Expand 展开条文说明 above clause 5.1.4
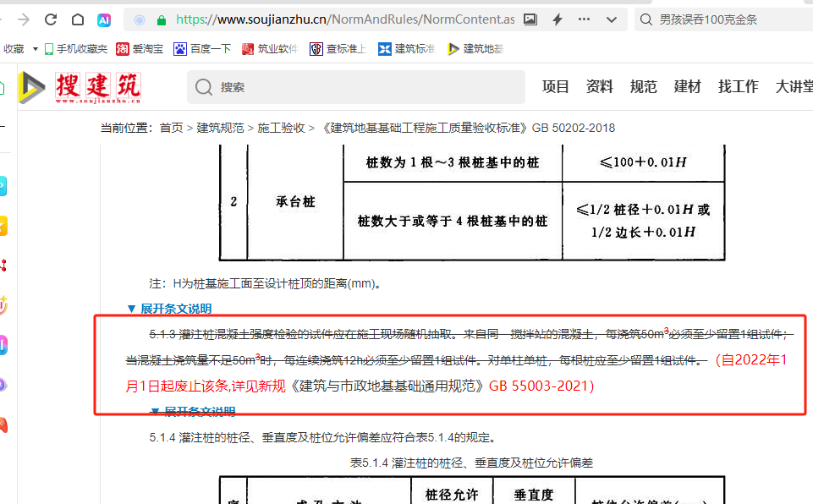The width and height of the screenshot is (813, 504). coord(192,412)
